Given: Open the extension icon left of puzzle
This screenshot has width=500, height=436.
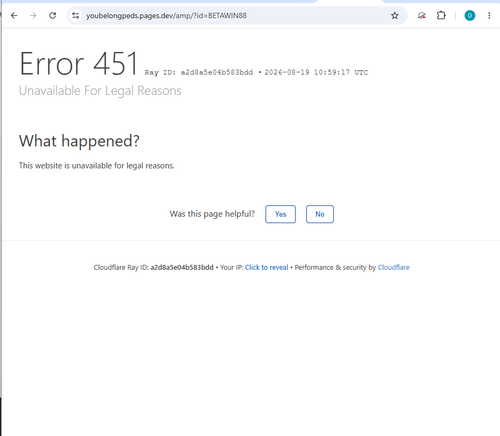Looking at the screenshot, I should tap(422, 15).
